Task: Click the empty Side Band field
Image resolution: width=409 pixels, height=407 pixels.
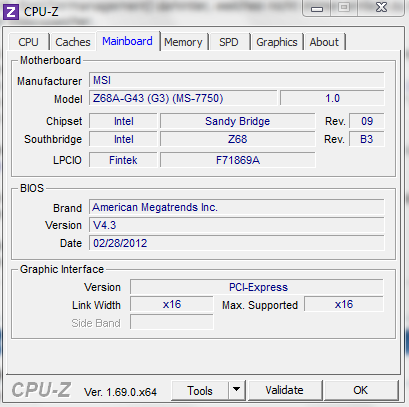Action: (x=172, y=322)
